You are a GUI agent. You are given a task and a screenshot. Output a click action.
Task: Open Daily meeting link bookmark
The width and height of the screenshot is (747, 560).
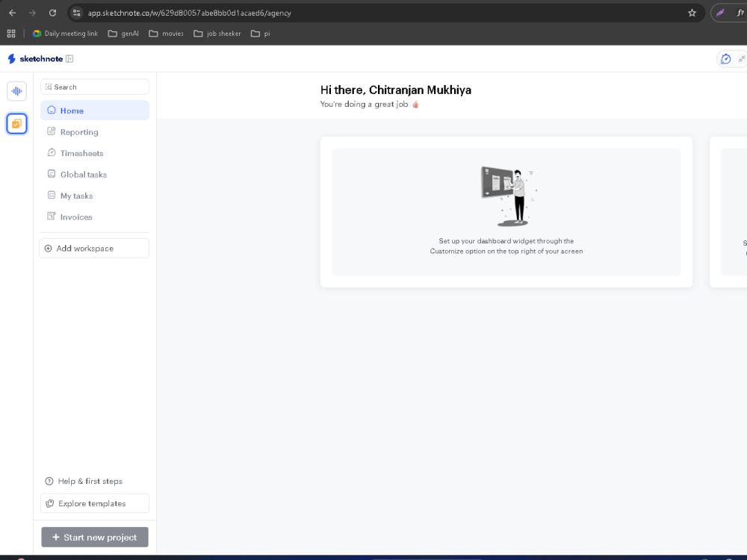tap(65, 34)
